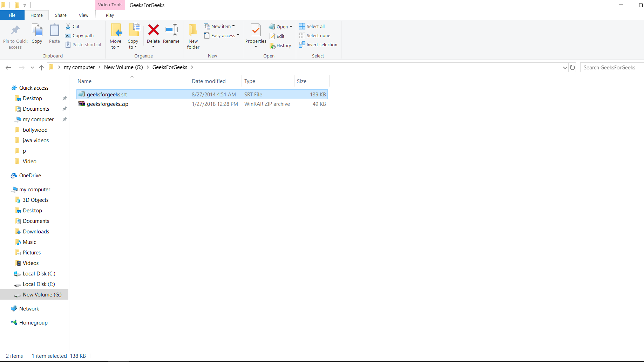Sort files by Type column header

coord(268,81)
